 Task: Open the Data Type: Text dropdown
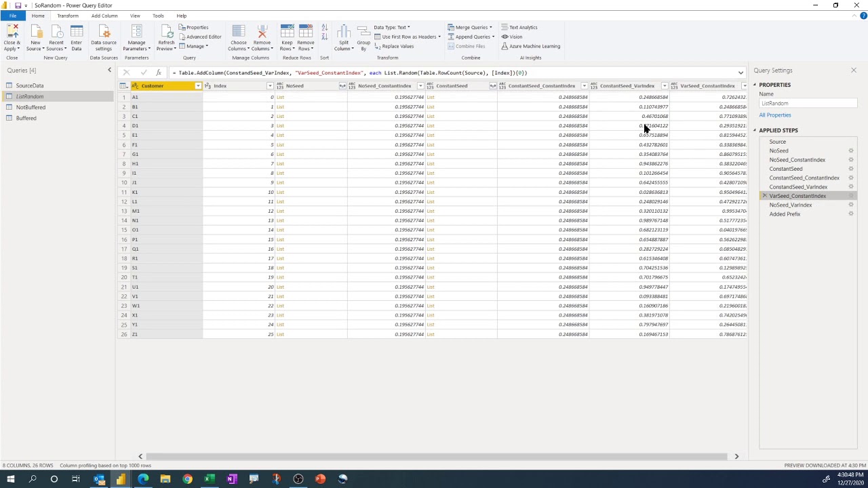[392, 27]
